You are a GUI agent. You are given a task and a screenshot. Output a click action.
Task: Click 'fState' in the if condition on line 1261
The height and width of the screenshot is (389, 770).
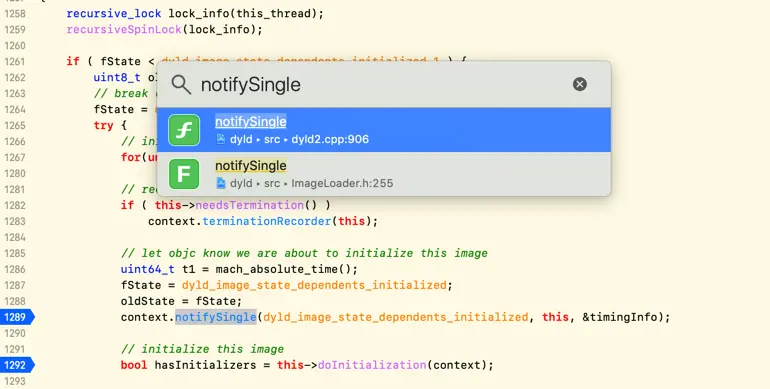[x=120, y=61]
